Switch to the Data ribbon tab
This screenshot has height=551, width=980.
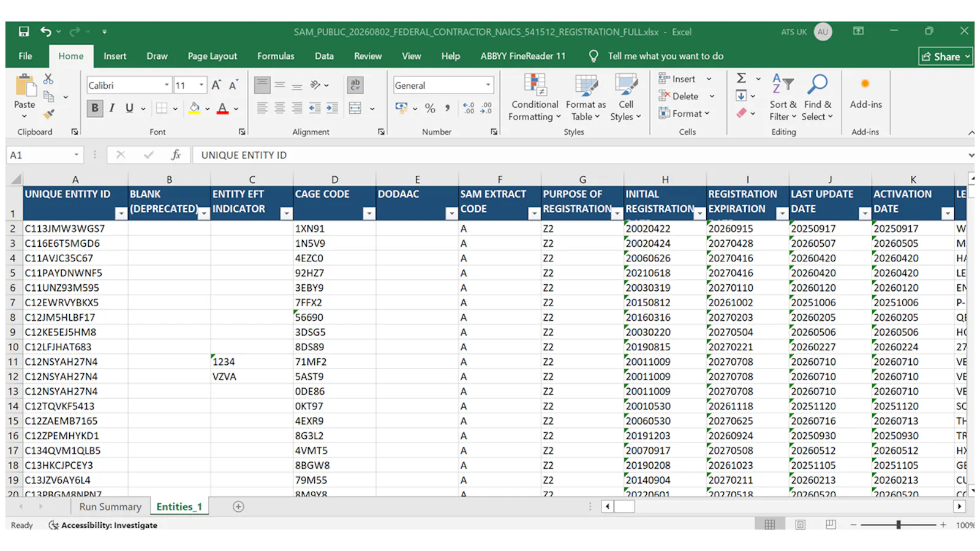(324, 56)
